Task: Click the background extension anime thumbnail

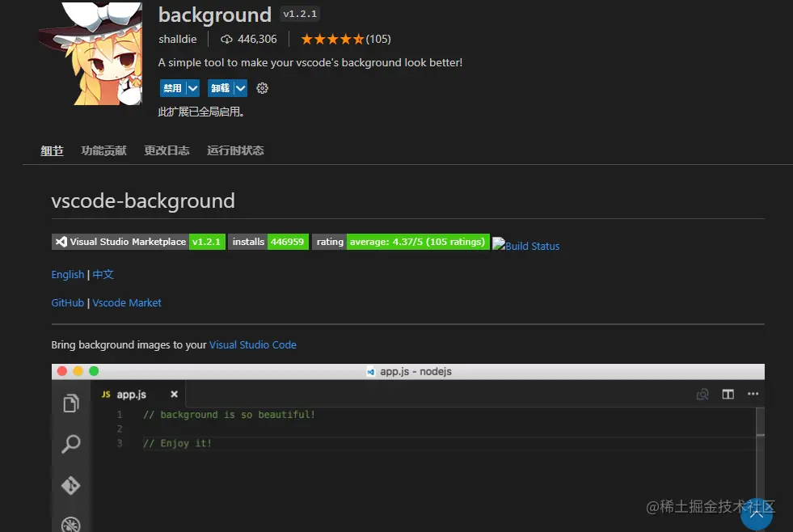Action: [91, 53]
